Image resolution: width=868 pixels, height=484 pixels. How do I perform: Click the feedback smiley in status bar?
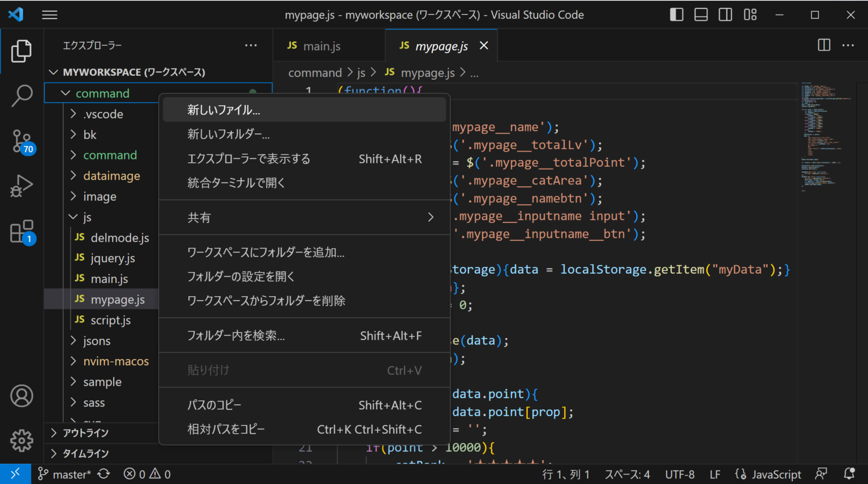821,474
